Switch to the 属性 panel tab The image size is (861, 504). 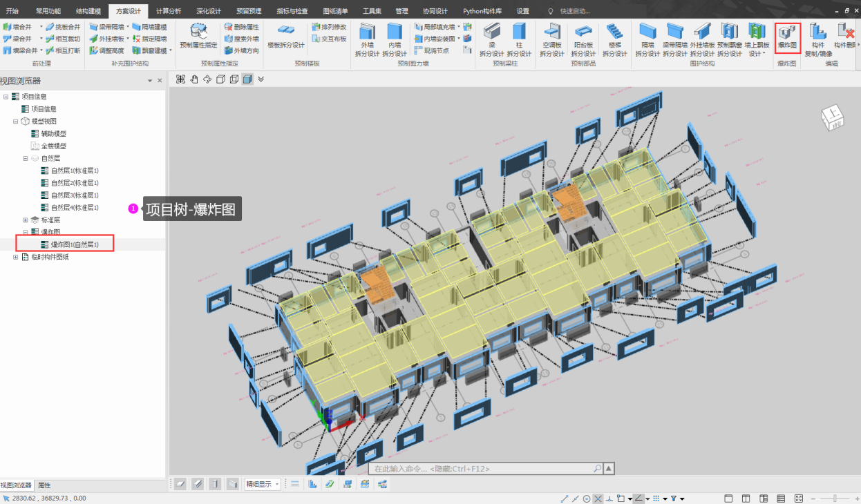tap(44, 485)
